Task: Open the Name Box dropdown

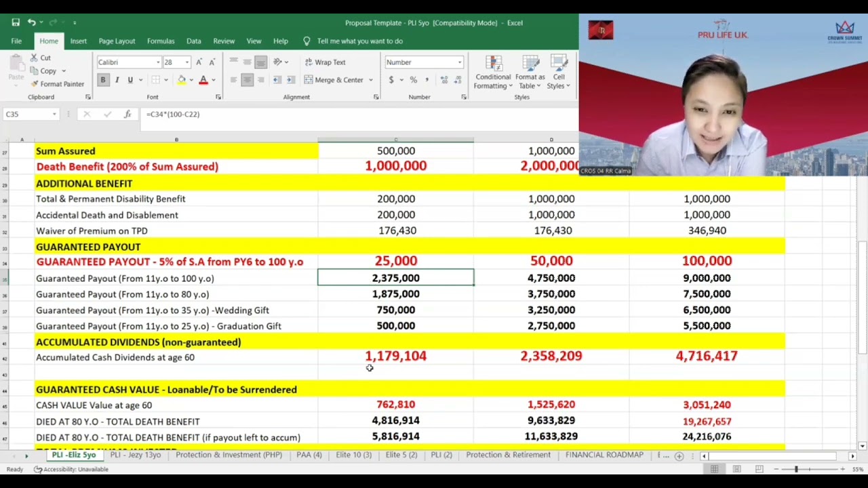Action: pos(54,115)
